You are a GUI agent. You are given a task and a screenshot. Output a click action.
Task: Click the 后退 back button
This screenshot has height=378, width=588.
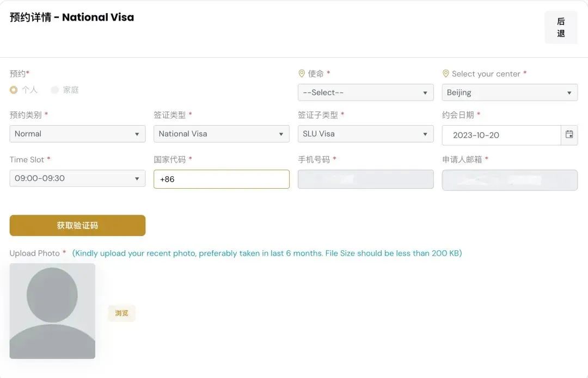(x=561, y=27)
